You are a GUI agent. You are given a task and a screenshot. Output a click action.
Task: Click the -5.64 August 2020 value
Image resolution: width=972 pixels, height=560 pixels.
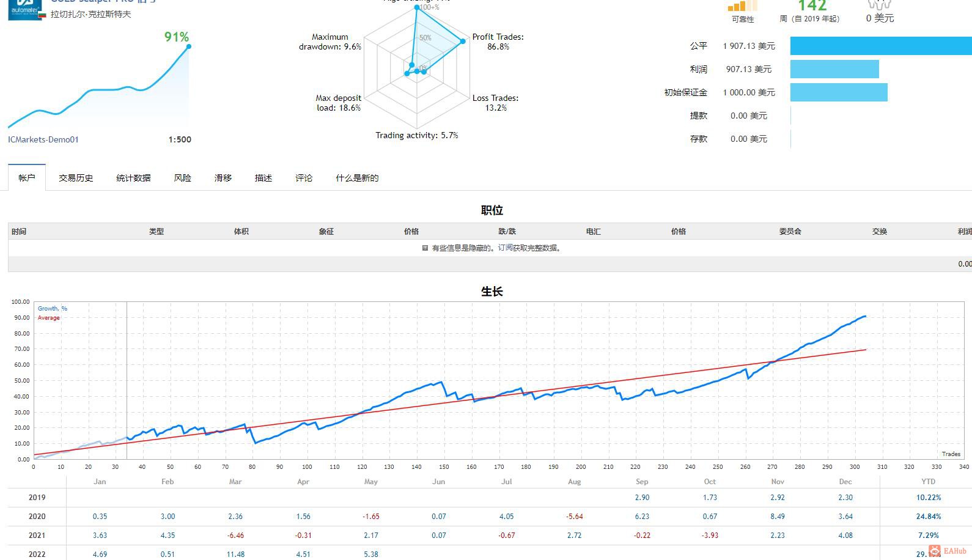[x=575, y=517]
